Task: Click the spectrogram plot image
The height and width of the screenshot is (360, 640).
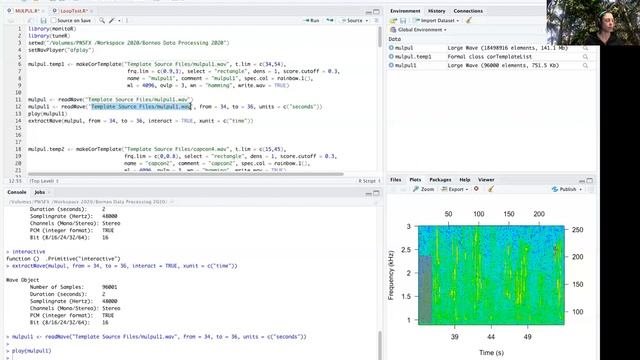Action: [491, 275]
